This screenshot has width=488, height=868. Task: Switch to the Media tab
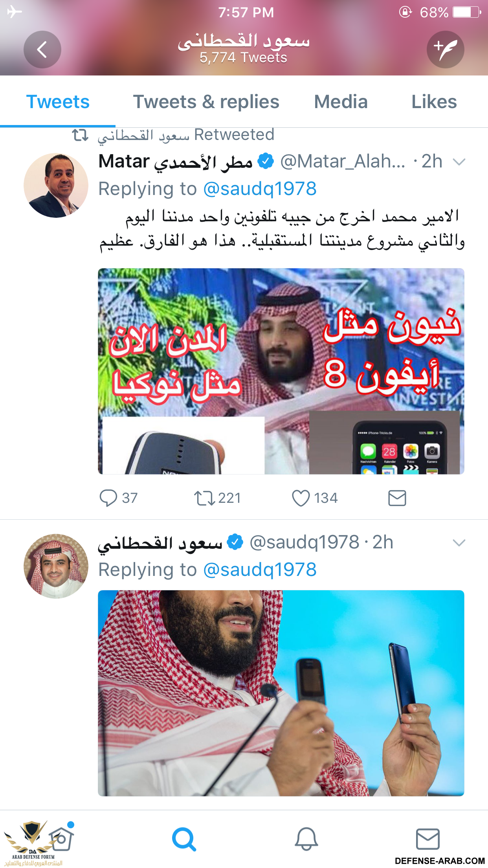(x=341, y=102)
